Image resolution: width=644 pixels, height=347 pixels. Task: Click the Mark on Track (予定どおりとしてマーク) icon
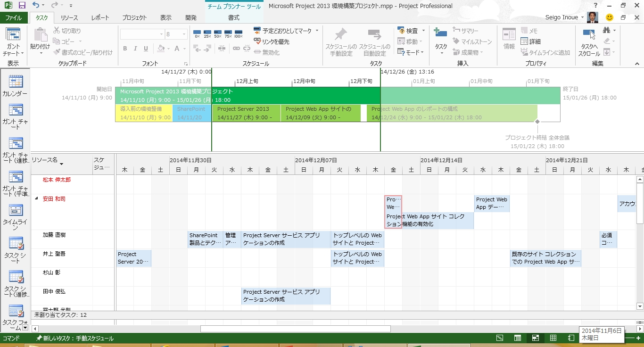pyautogui.click(x=257, y=31)
